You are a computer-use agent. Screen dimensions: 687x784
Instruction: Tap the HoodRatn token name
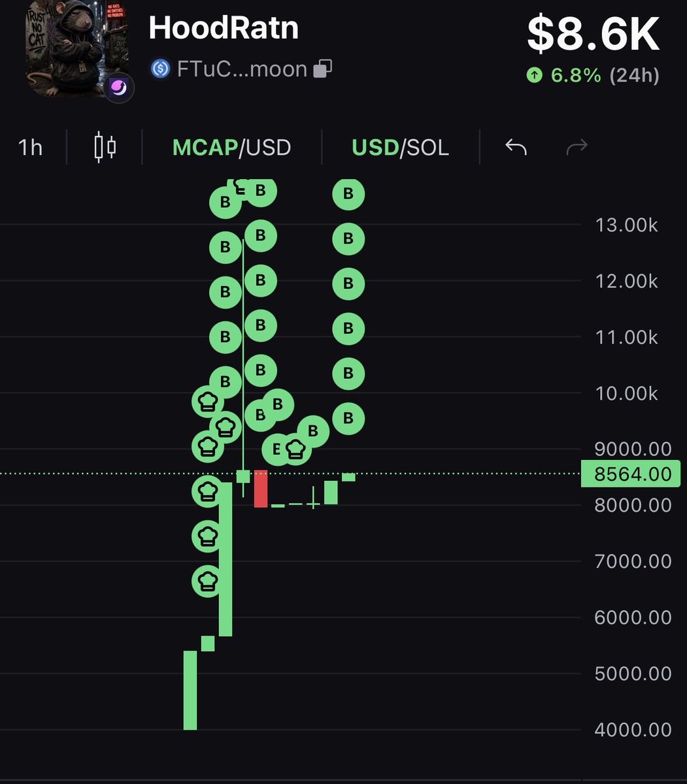click(224, 28)
